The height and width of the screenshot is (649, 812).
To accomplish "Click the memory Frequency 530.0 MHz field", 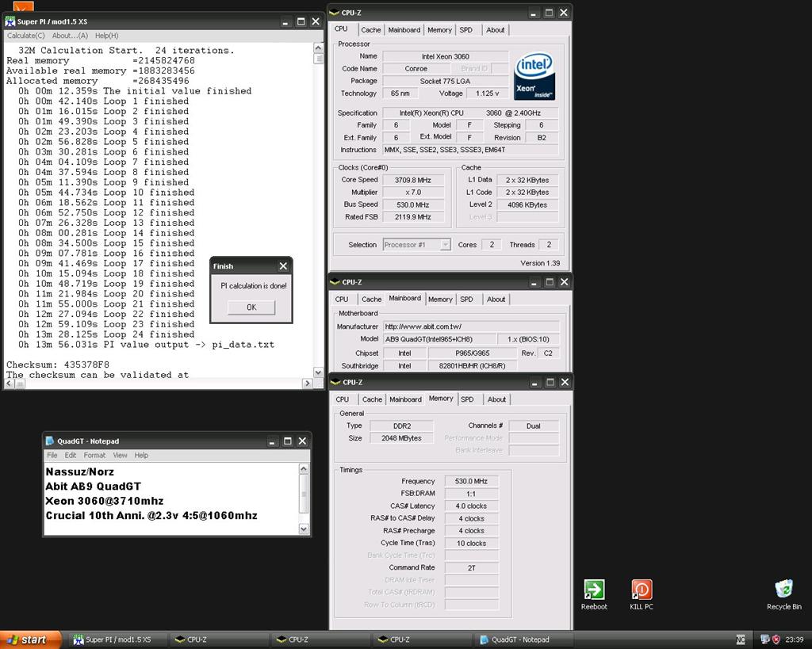I will (x=471, y=481).
